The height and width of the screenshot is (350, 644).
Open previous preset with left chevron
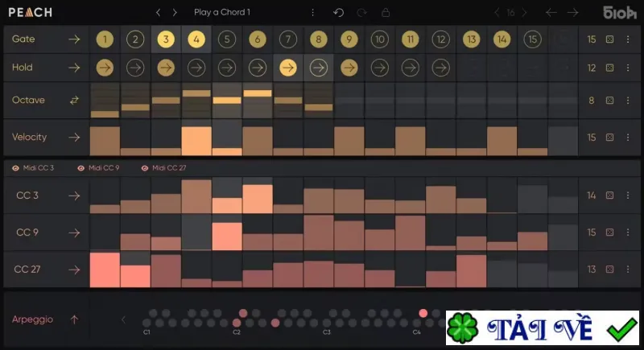click(158, 12)
